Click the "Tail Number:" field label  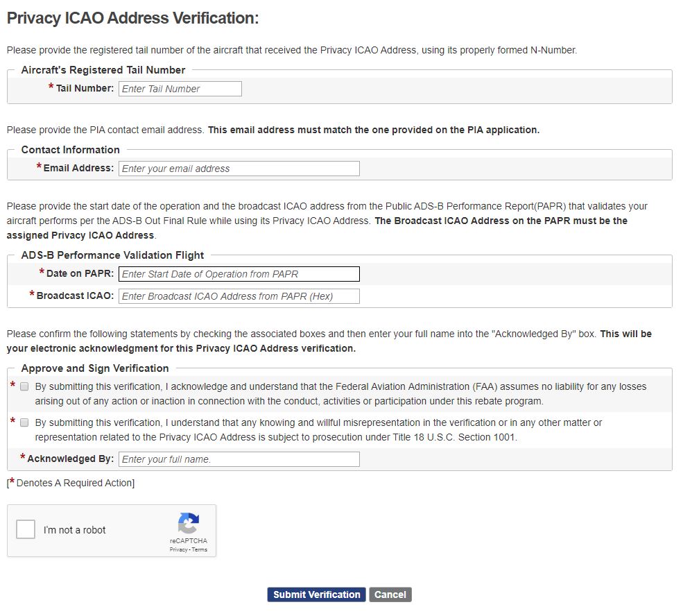click(x=85, y=88)
